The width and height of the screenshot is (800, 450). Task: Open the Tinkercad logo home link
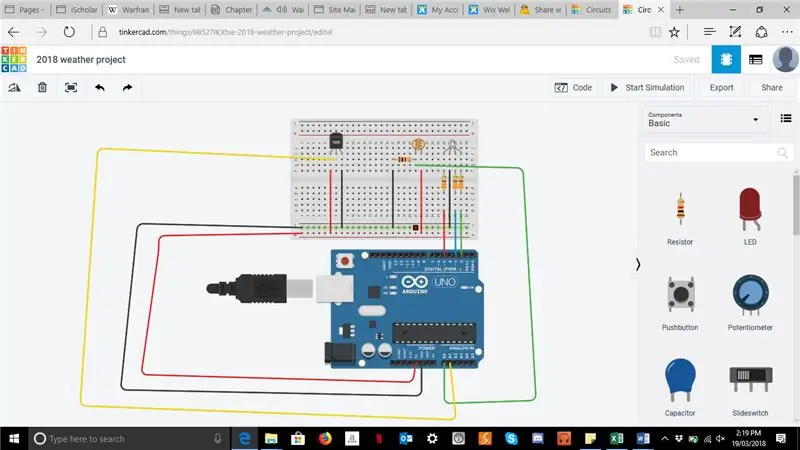(14, 60)
